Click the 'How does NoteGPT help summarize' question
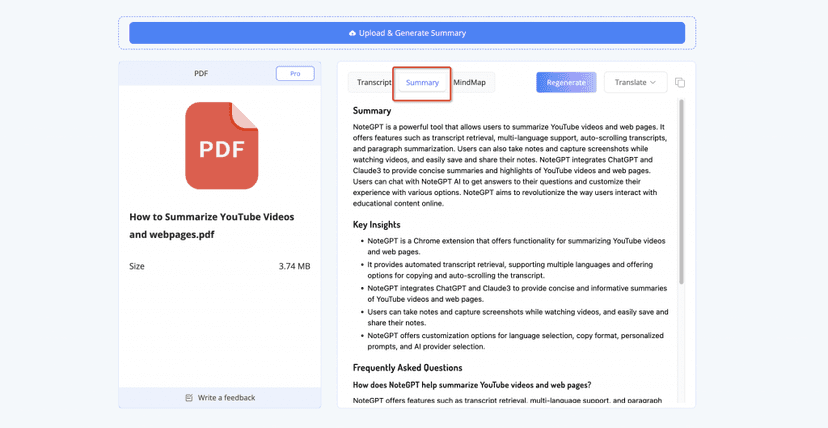Screen dimensions: 828x428 click(x=472, y=385)
